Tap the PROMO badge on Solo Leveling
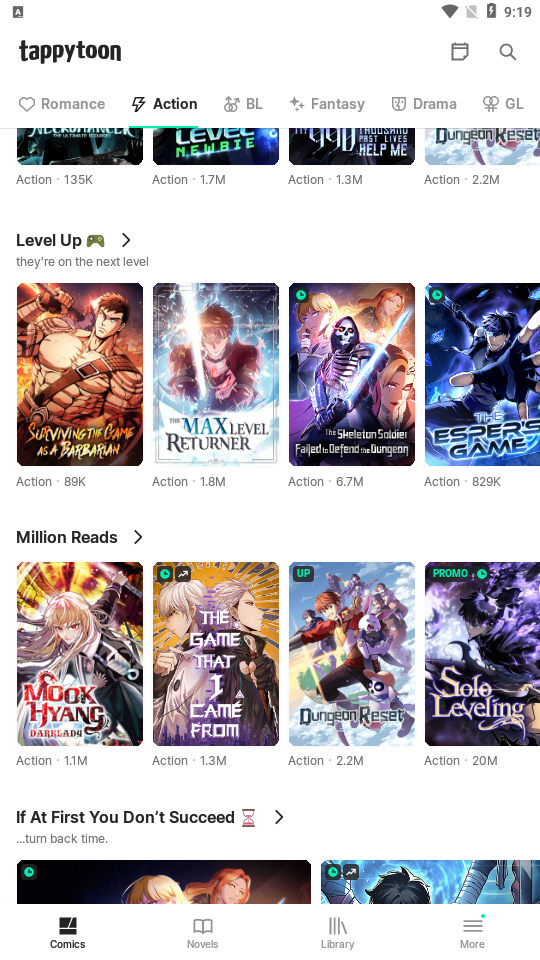This screenshot has height=960, width=540. pyautogui.click(x=450, y=573)
